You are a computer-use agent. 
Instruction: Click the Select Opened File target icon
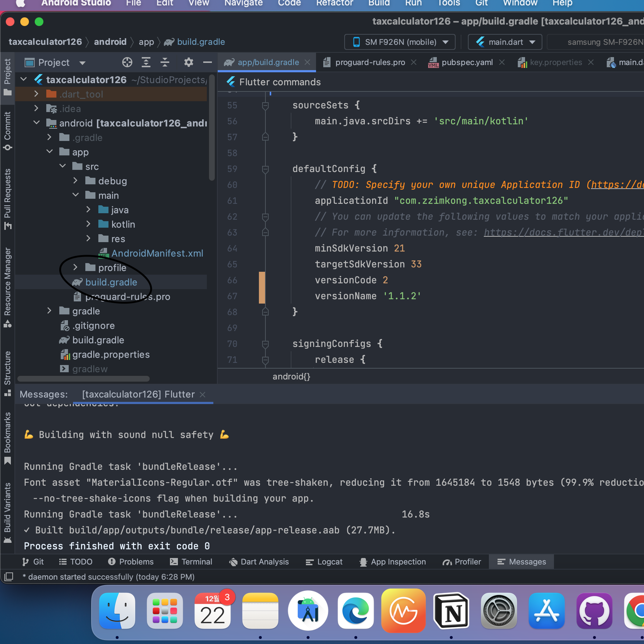[x=127, y=63]
